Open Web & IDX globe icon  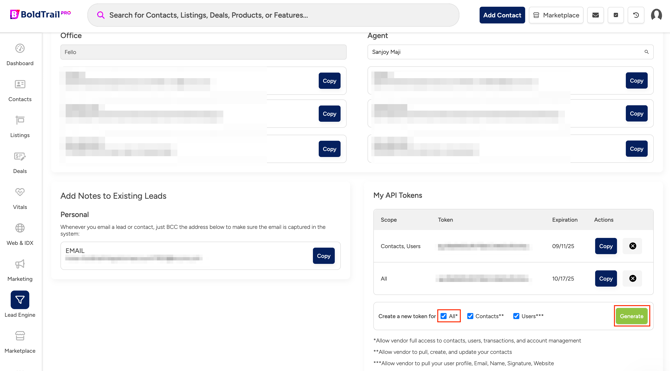click(20, 228)
